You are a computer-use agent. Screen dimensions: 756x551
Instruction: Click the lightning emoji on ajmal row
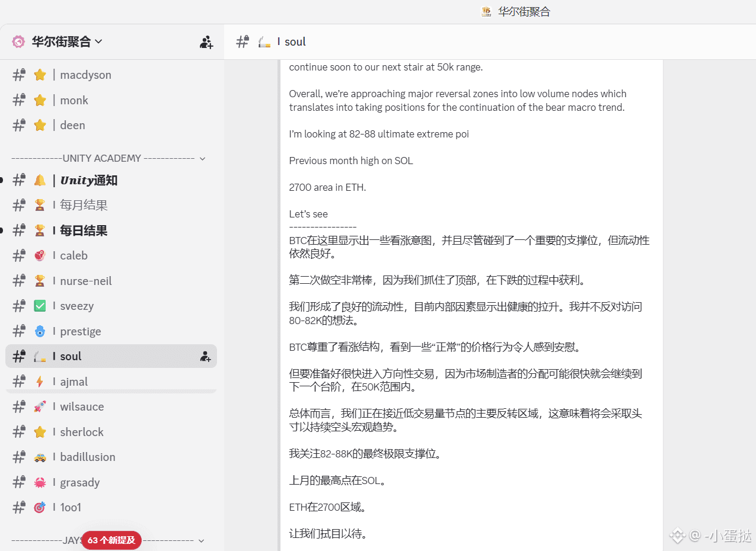pyautogui.click(x=40, y=382)
